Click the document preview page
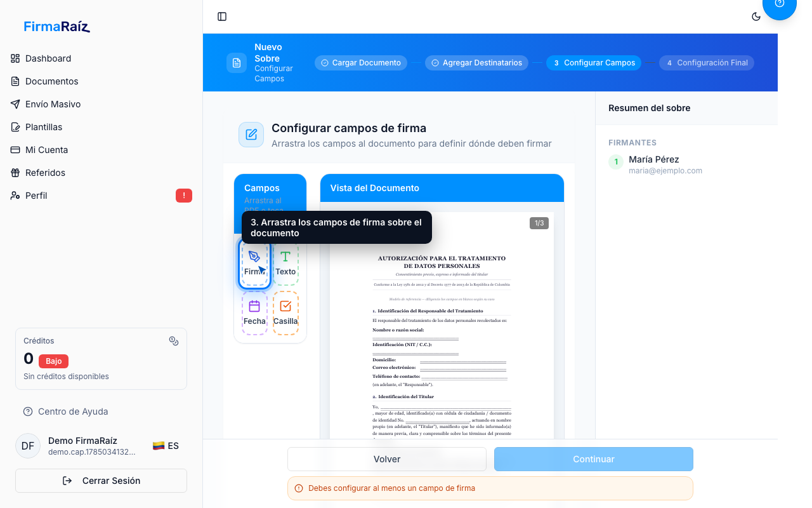812x508 pixels. (x=442, y=325)
